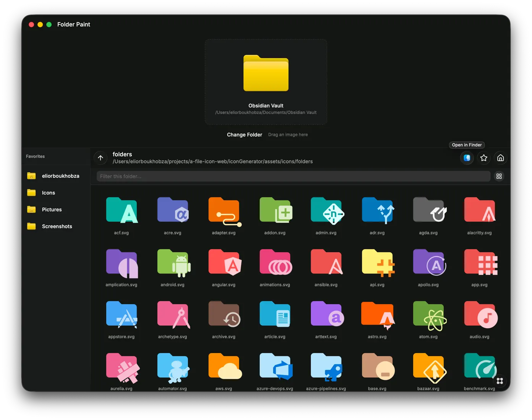
Task: Click the Drag an image here hint
Action: click(288, 135)
